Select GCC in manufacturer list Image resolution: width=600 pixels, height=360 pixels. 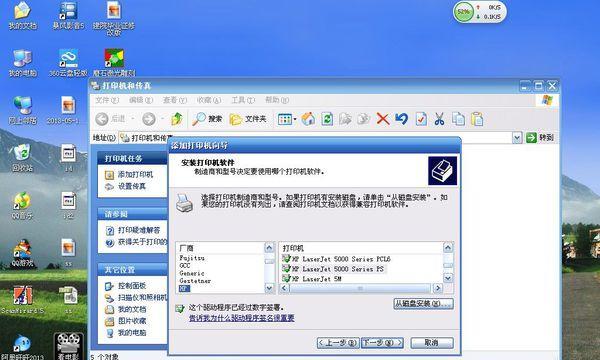[x=184, y=266]
